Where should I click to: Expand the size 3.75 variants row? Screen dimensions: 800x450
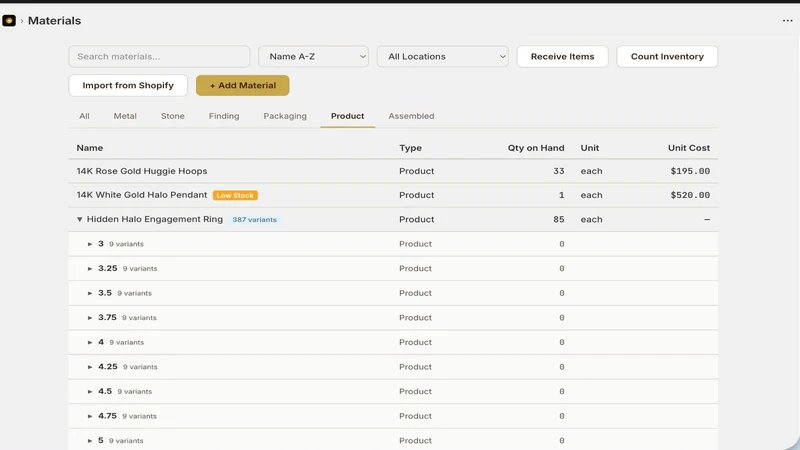point(90,317)
